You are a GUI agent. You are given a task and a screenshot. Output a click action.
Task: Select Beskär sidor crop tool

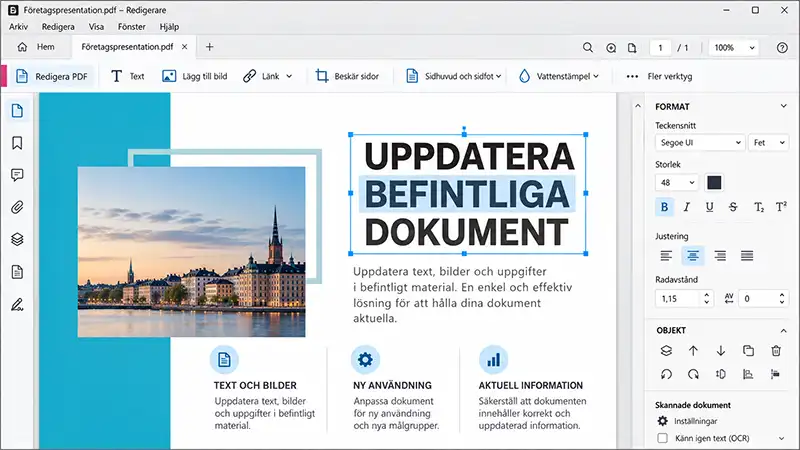point(347,77)
